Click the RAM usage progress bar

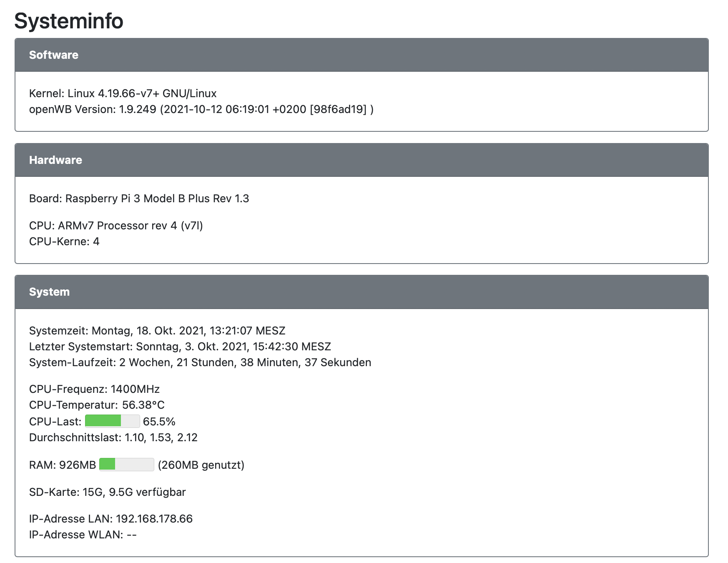pyautogui.click(x=126, y=465)
